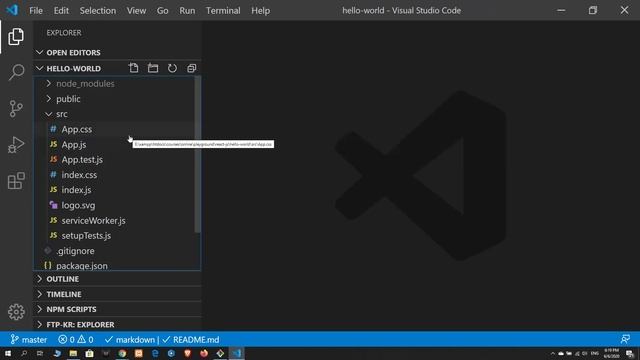Open Microsoft Store from the taskbar

(89, 353)
